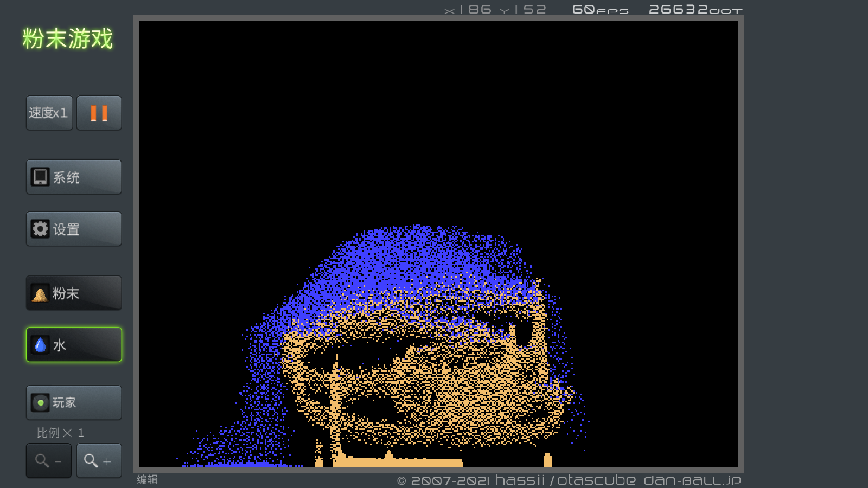
Task: Click the sand pile icon
Action: (x=40, y=294)
